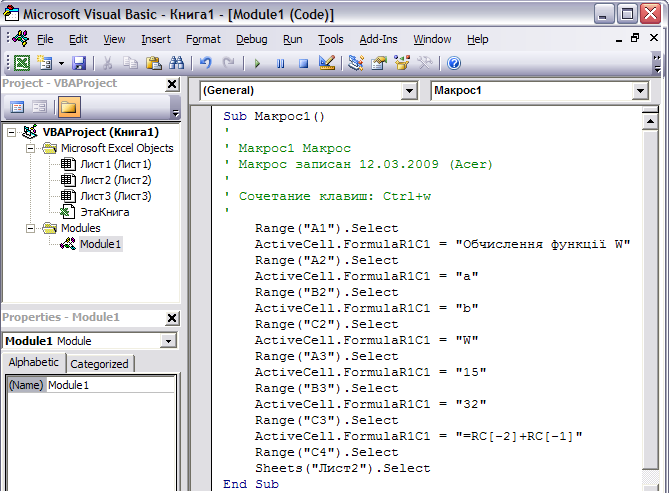This screenshot has height=493, width=669.
Task: Open Project Explorer toolbar icon
Action: (355, 63)
